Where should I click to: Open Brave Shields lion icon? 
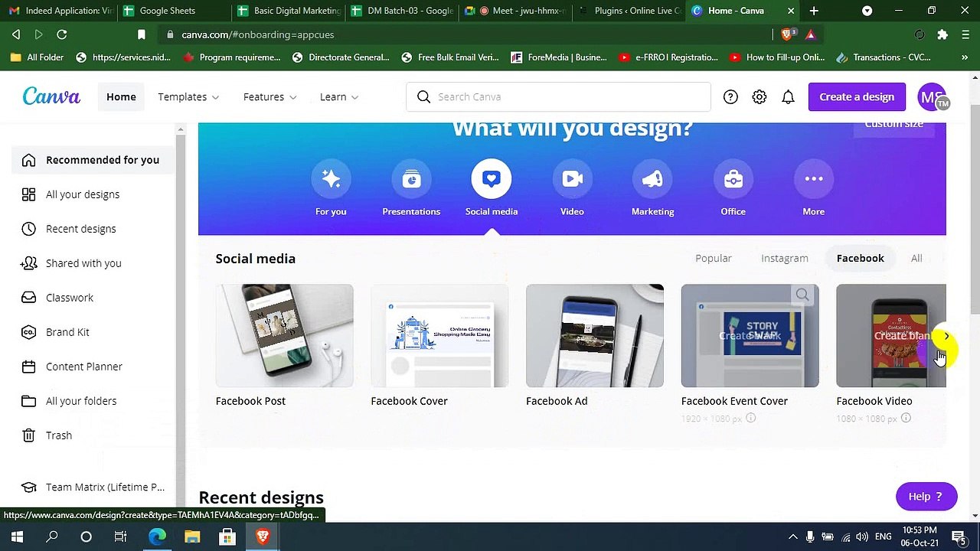click(789, 34)
